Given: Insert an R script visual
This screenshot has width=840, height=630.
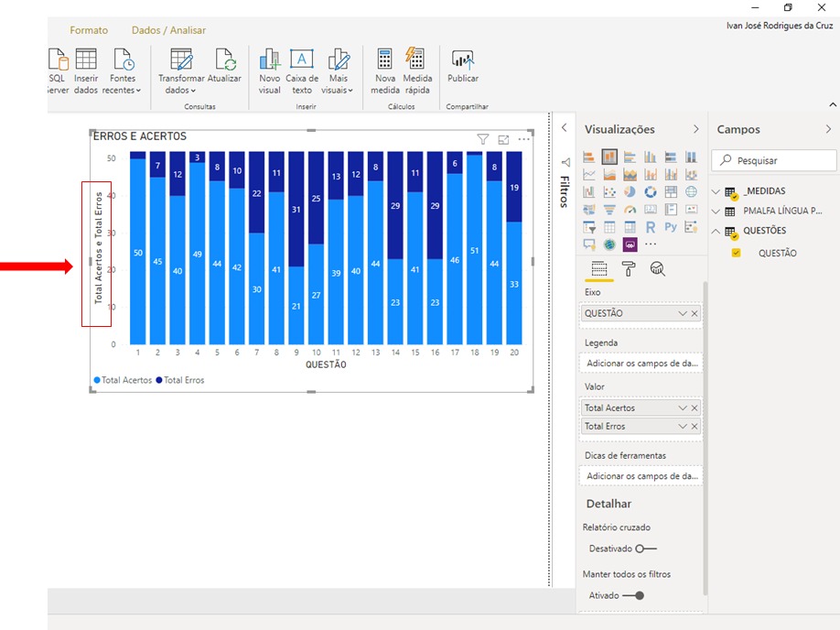Looking at the screenshot, I should 651,227.
